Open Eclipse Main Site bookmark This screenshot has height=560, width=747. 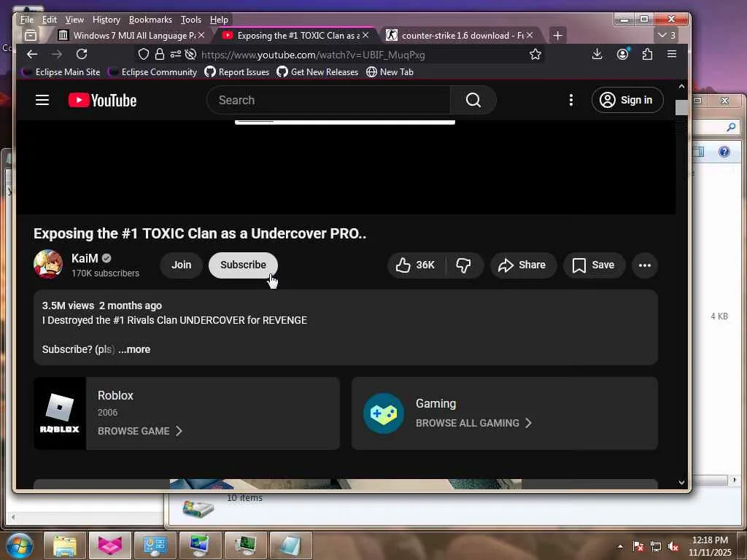[x=61, y=72]
